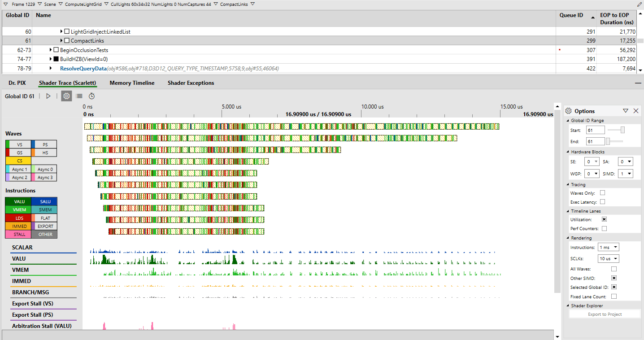The height and width of the screenshot is (340, 644).
Task: Adjust the Global ID Range End slider
Action: [x=608, y=141]
